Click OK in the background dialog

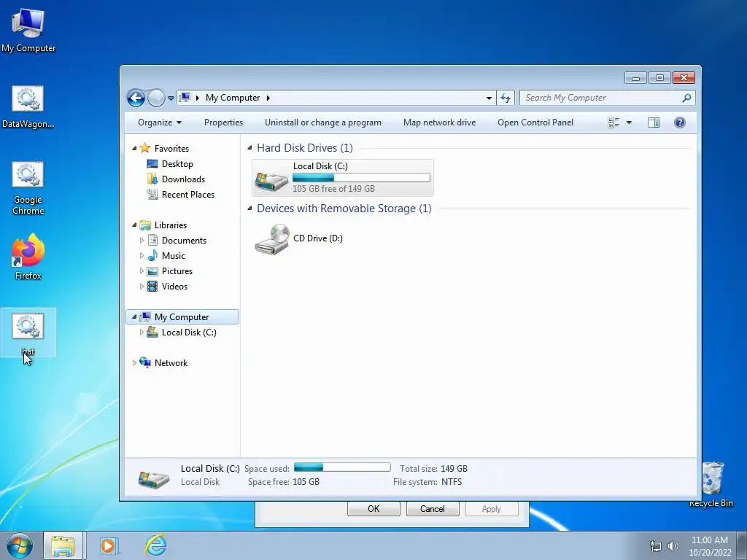[373, 508]
